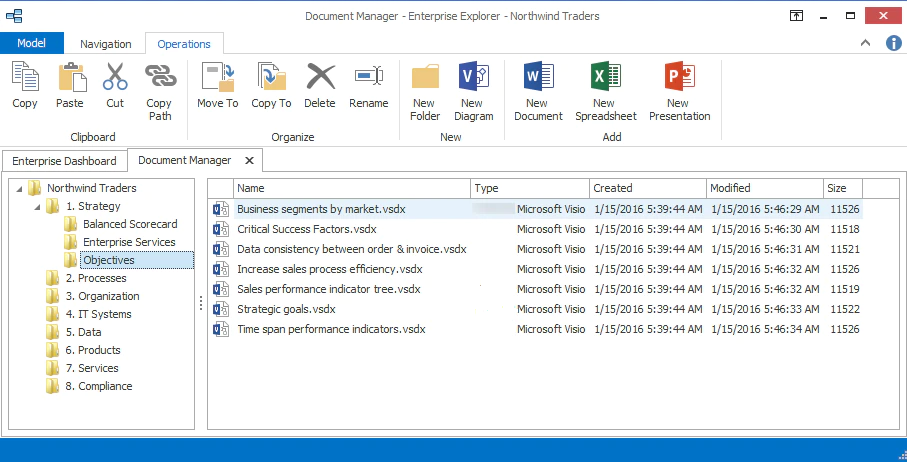Collapse the Northwind Traders tree node arrow
This screenshot has height=462, width=907.
20,189
